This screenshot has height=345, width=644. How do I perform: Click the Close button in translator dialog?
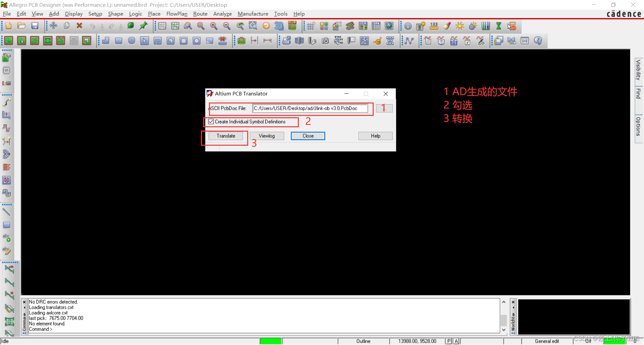[x=308, y=136]
